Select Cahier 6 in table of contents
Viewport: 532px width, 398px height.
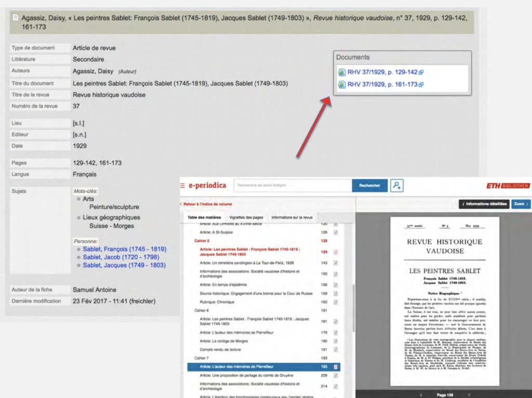pos(202,310)
